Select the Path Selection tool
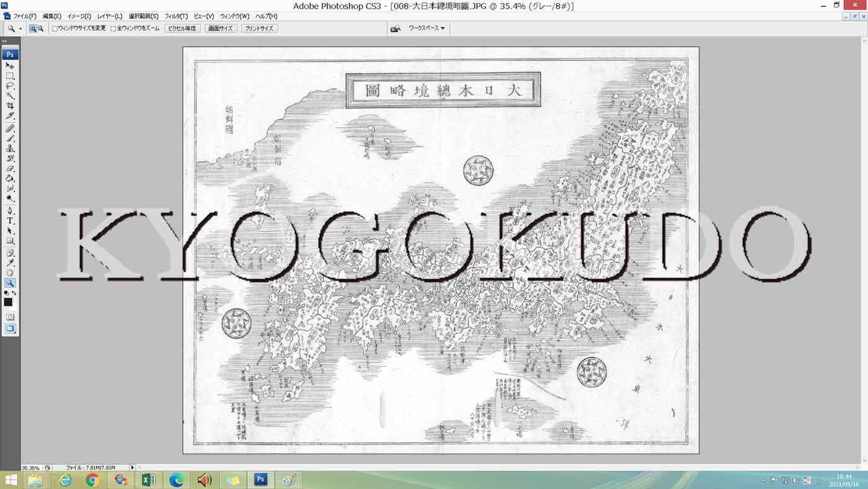 (10, 230)
